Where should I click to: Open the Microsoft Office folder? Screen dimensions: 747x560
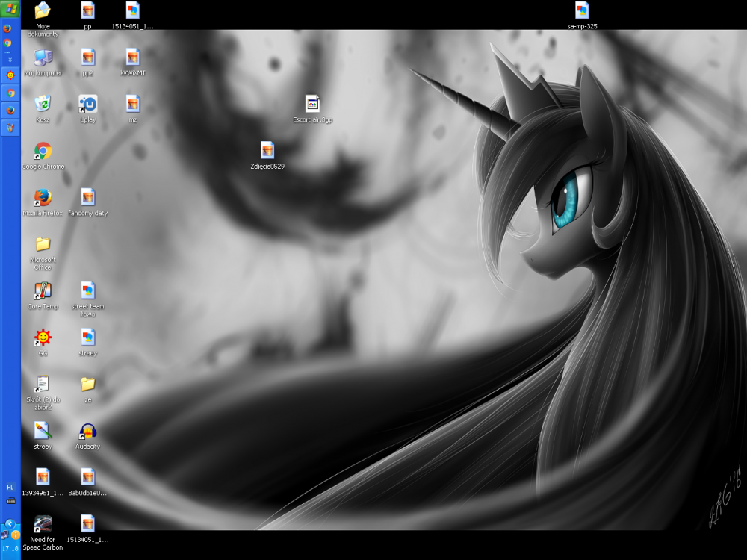click(x=43, y=244)
